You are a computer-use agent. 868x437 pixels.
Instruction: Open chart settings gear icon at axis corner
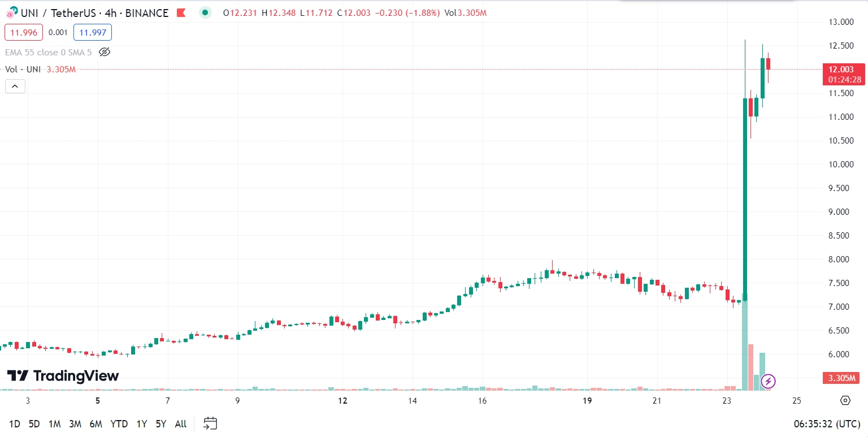(x=845, y=400)
